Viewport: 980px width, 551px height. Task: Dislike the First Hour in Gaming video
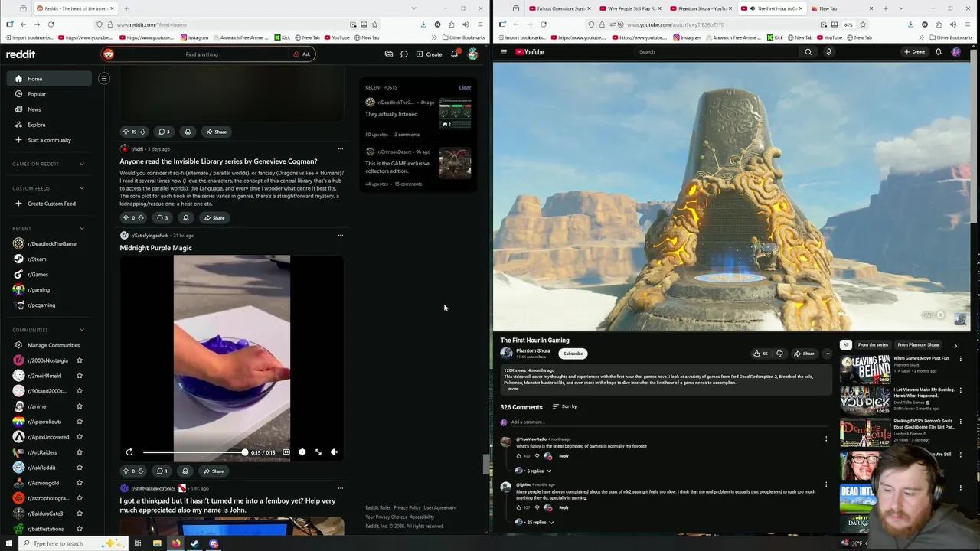(x=779, y=354)
